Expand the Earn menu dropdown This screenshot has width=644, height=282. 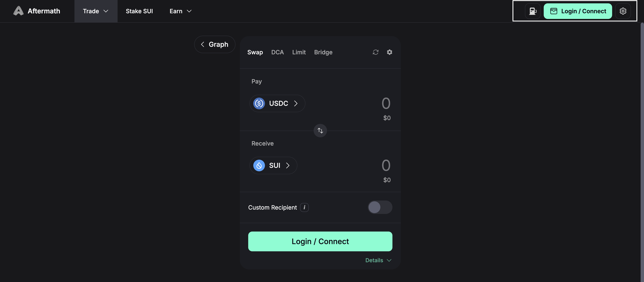pos(180,11)
